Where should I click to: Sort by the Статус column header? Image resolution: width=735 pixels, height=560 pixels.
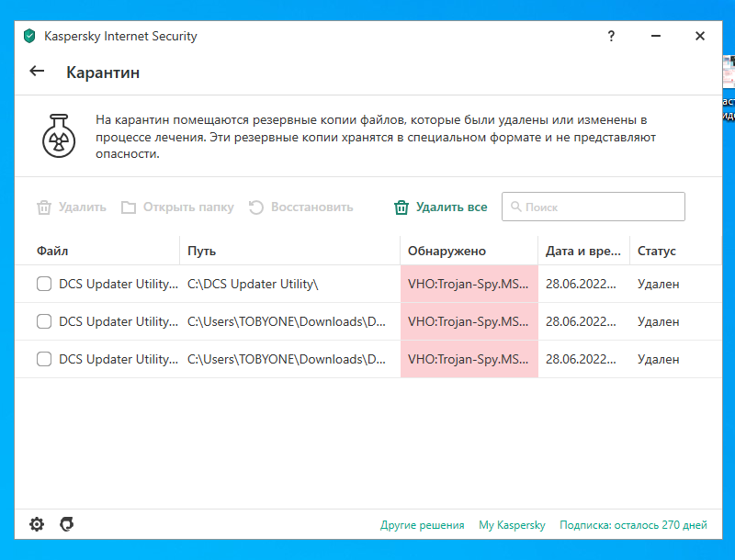[656, 251]
